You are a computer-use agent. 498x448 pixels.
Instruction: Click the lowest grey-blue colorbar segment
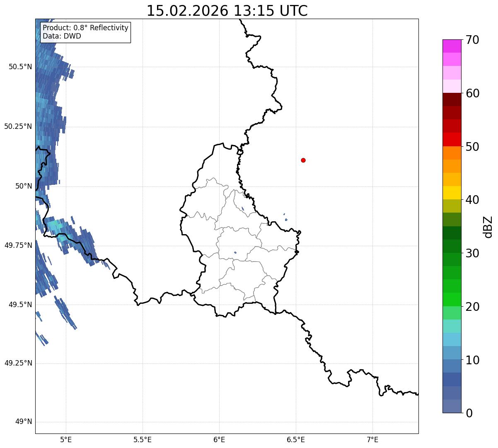(452, 406)
